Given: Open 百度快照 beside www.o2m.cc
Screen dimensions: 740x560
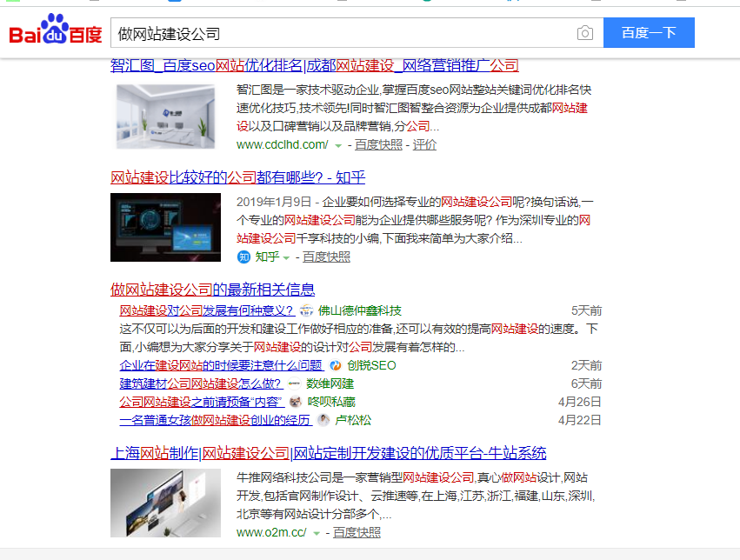Looking at the screenshot, I should (x=357, y=533).
